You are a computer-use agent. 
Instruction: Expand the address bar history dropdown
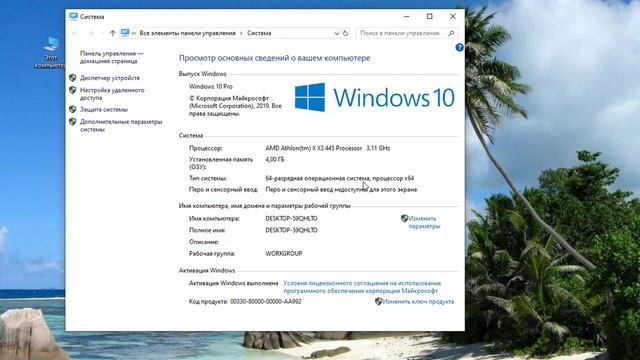tap(336, 33)
